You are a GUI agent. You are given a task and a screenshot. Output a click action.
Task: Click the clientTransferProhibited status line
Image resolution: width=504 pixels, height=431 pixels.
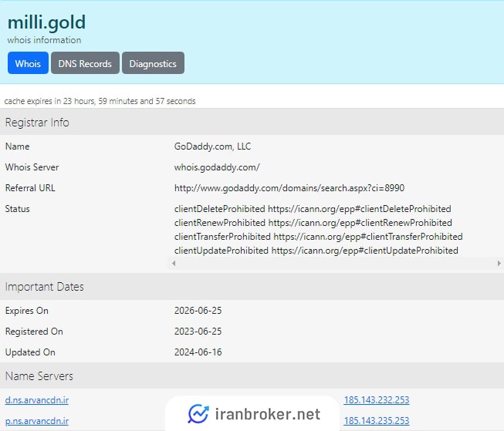coord(319,237)
